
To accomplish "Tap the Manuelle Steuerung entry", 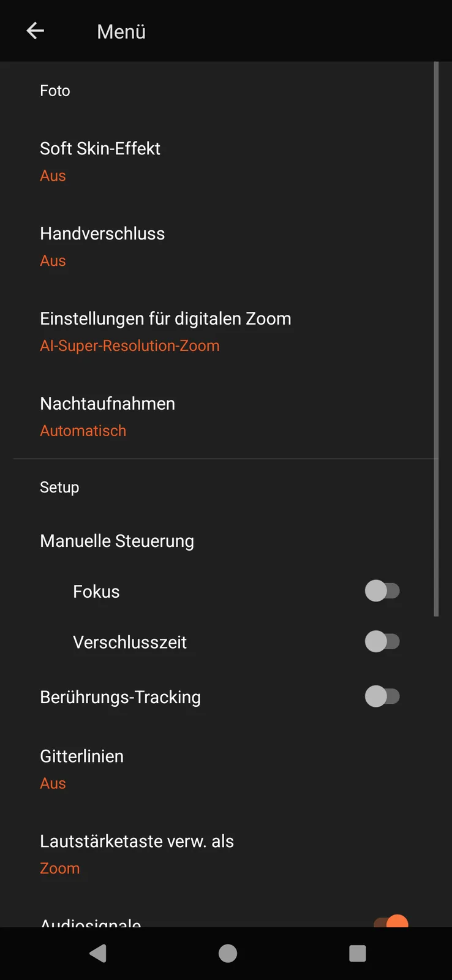I will click(x=117, y=541).
